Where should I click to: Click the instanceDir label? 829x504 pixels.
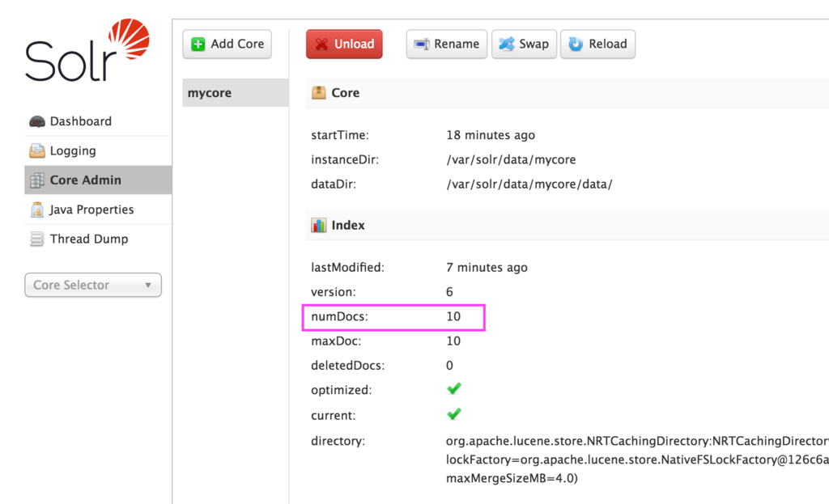[x=345, y=159]
